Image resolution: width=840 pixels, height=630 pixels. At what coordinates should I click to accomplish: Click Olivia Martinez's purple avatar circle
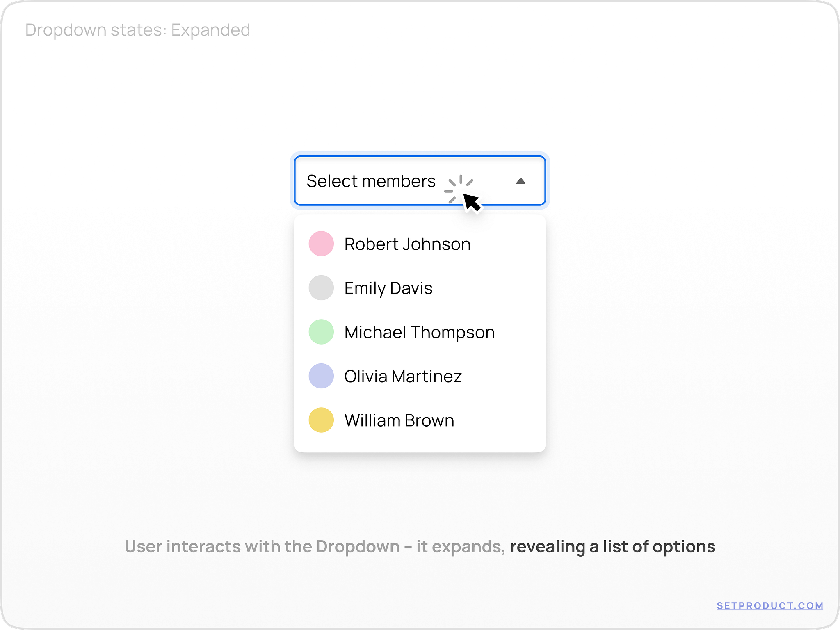point(321,376)
